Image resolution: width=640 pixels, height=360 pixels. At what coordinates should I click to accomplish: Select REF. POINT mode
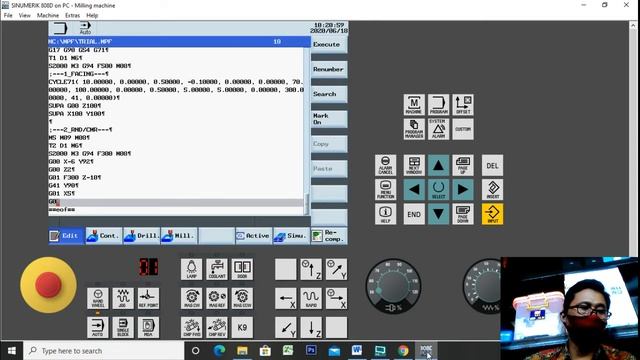(148, 298)
